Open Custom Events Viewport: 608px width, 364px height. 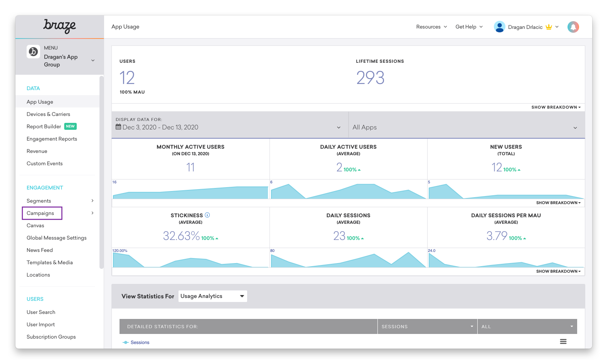click(44, 163)
